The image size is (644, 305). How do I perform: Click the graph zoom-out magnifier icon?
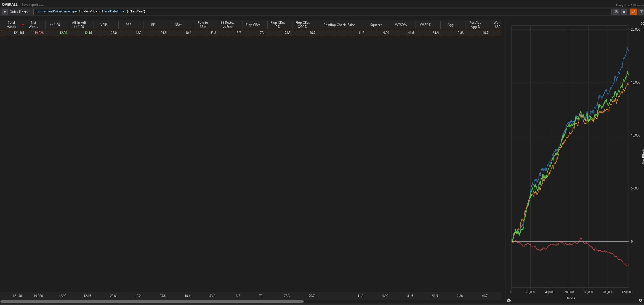[642, 24]
